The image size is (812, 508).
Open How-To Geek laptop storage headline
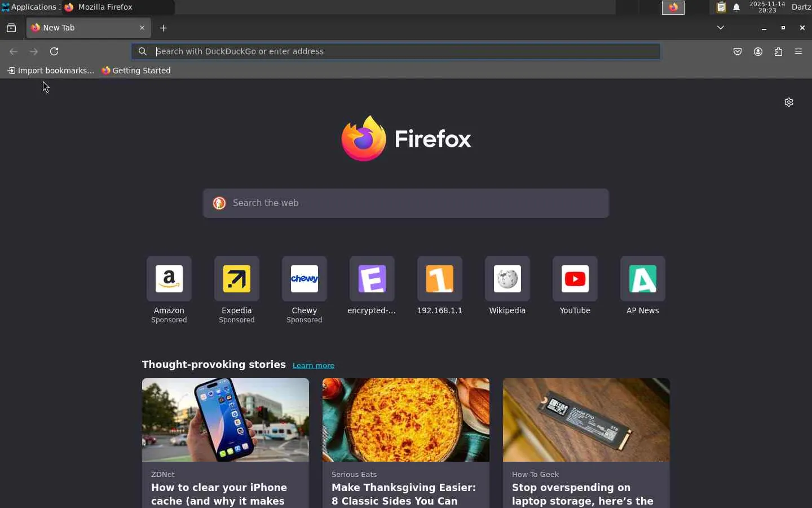(583, 494)
